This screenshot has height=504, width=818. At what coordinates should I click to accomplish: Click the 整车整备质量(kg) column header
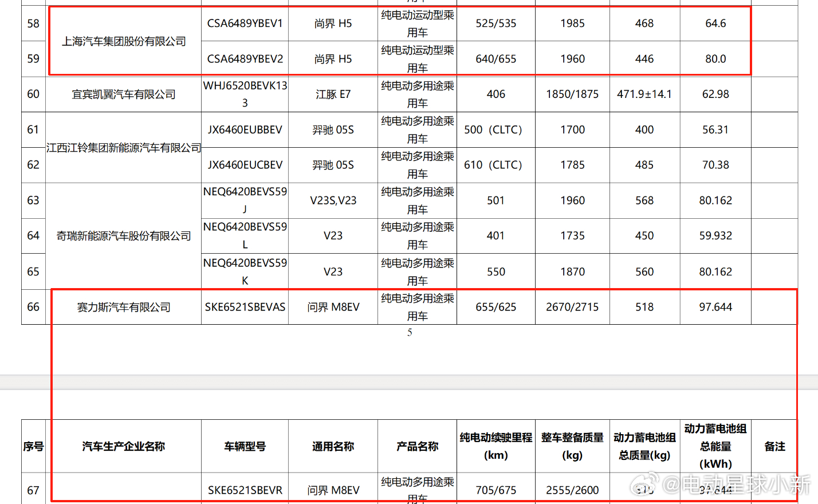[572, 446]
